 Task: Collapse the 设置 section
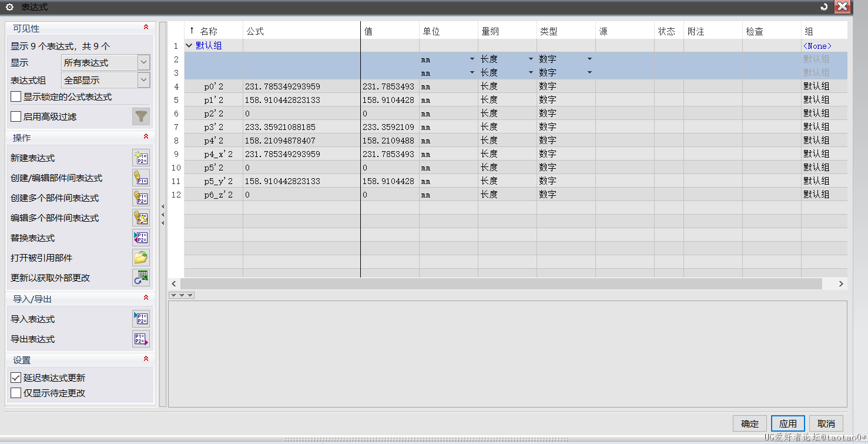(x=146, y=359)
